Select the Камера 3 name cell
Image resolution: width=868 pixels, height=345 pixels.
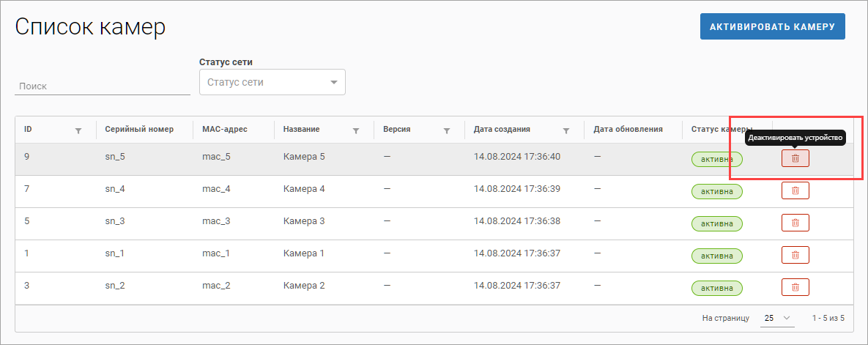click(x=304, y=221)
